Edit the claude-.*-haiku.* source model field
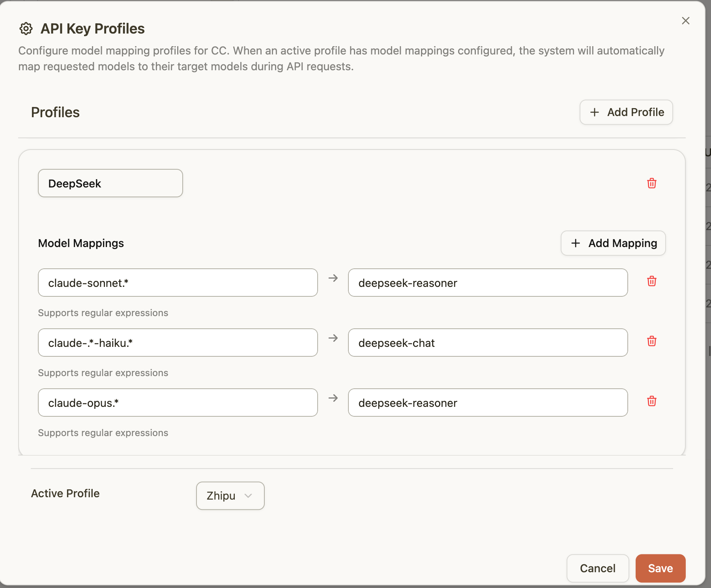Viewport: 711px width, 588px height. (178, 343)
